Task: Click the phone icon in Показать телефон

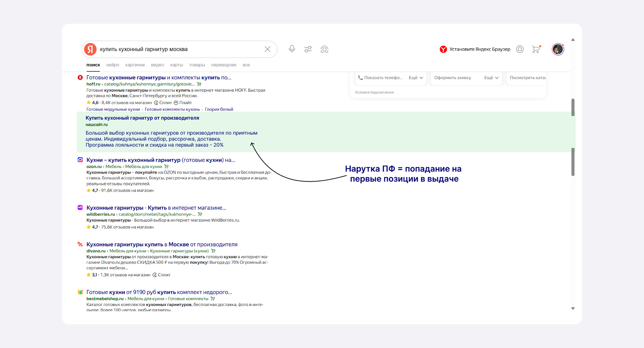Action: 360,78
